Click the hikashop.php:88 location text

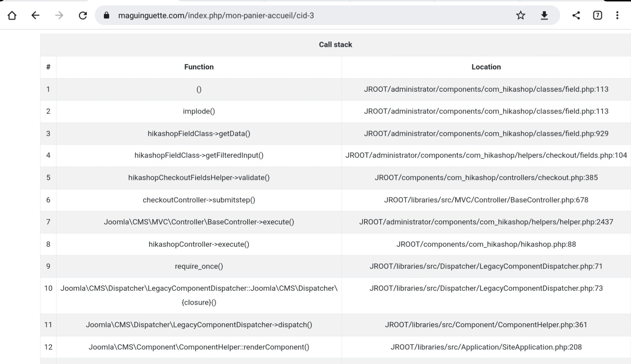pos(486,244)
